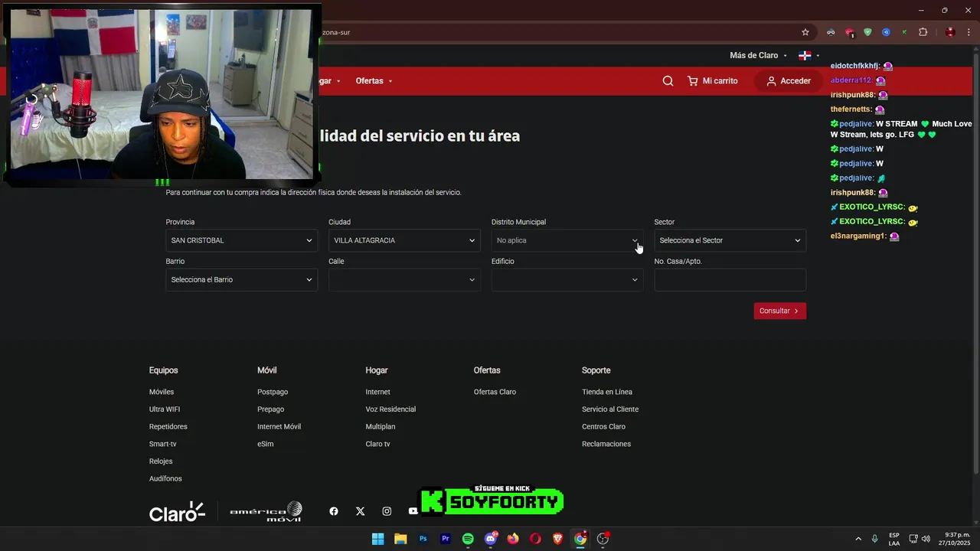
Task: Click the blue circular extension icon
Action: [886, 32]
